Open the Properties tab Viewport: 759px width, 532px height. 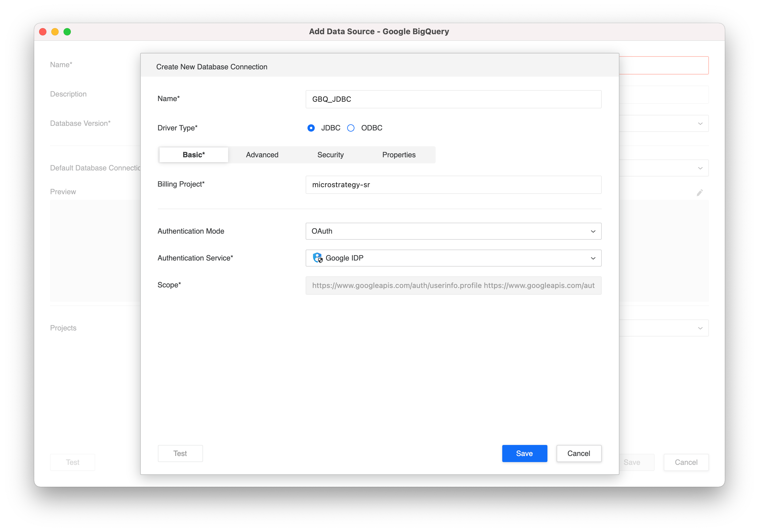click(399, 155)
